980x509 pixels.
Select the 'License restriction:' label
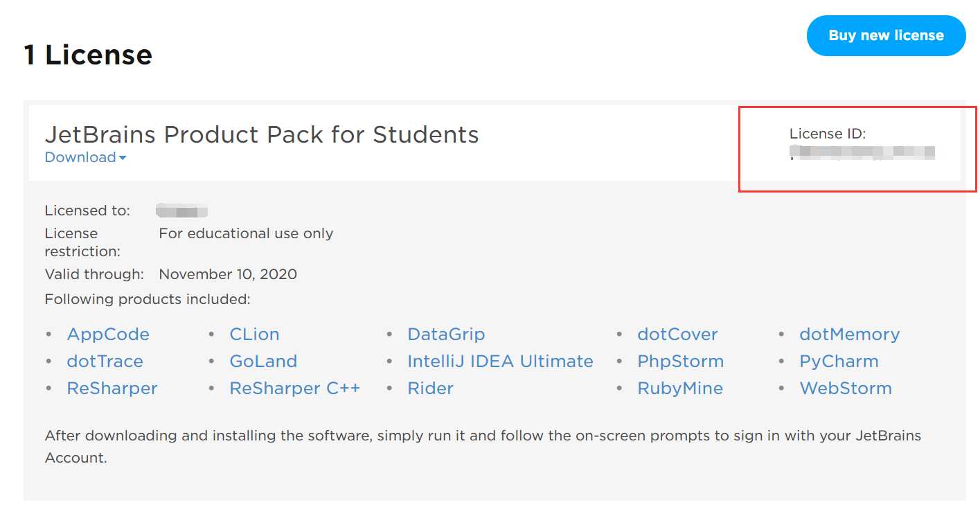[x=82, y=242]
